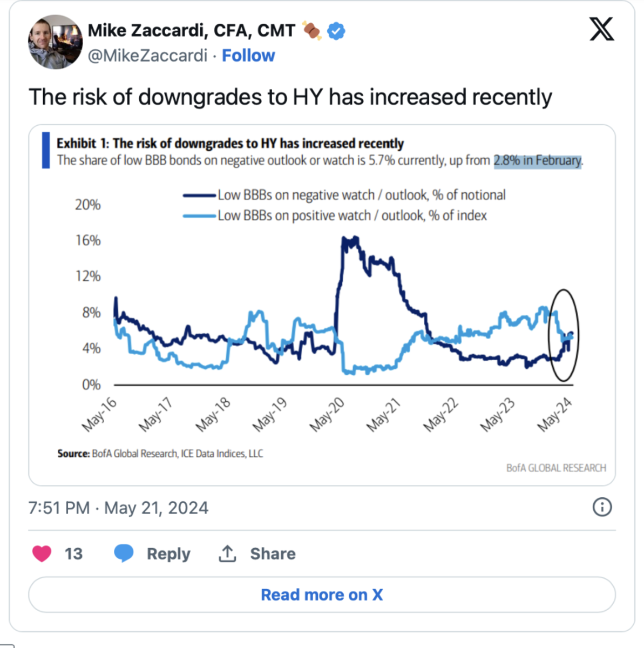Click the X logo in the corner
Screen dimensions: 644x648
[x=601, y=29]
